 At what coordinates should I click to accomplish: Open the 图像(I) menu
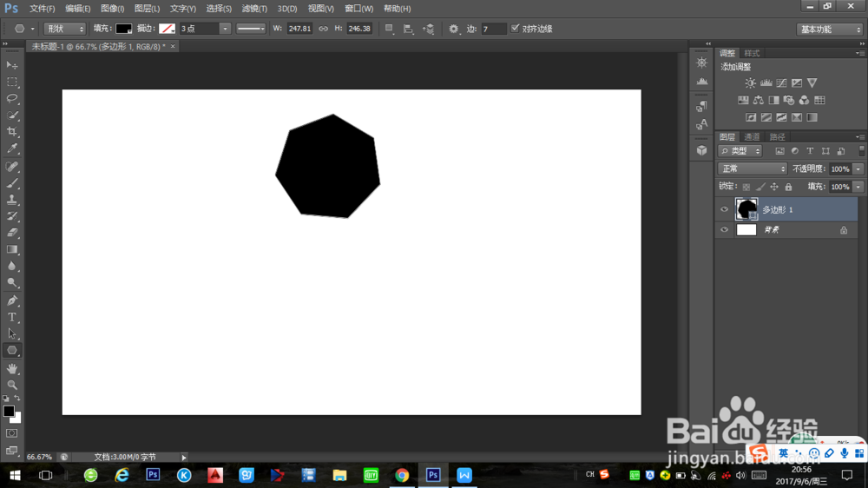(x=112, y=9)
